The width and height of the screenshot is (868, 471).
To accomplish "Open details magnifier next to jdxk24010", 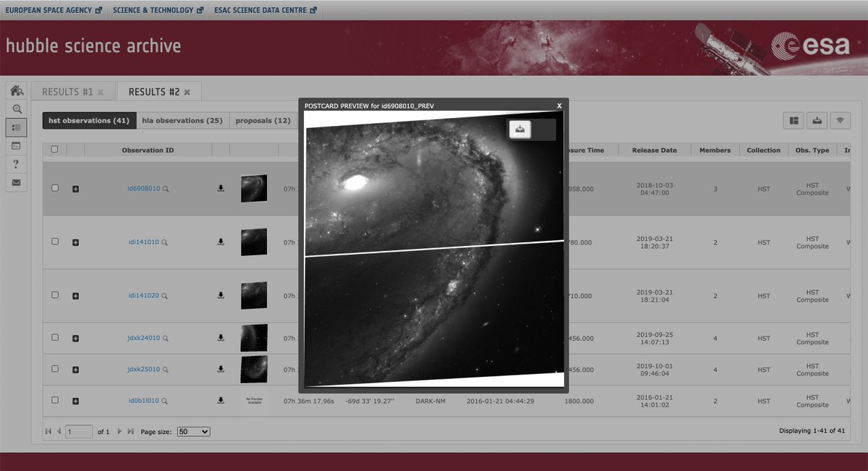I will [x=166, y=339].
